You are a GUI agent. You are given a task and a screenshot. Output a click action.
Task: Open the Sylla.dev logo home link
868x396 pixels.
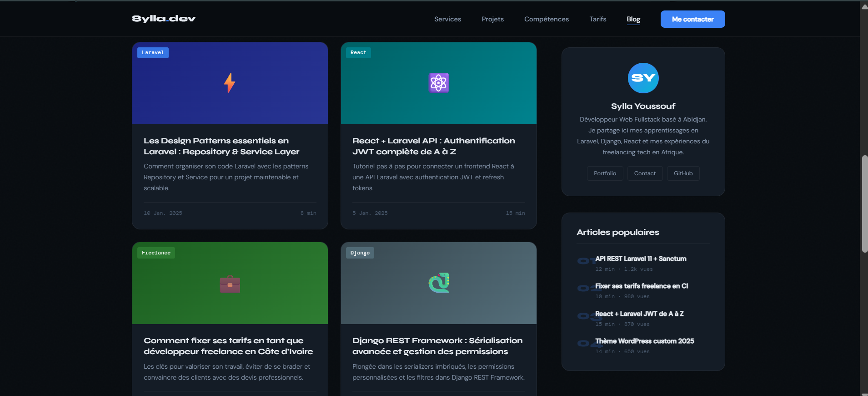(x=164, y=19)
